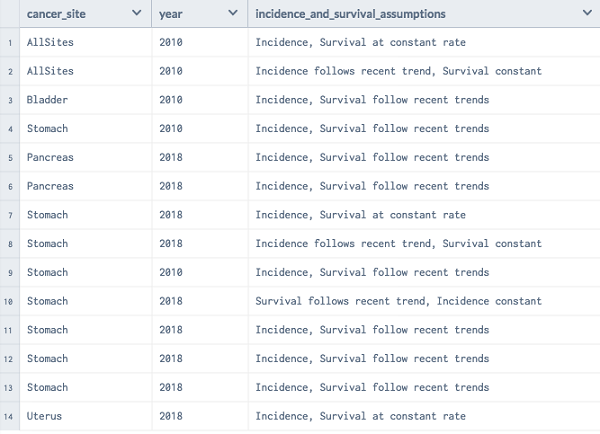Click the Pancreas cell in row 5
The image size is (600, 434).
50,158
